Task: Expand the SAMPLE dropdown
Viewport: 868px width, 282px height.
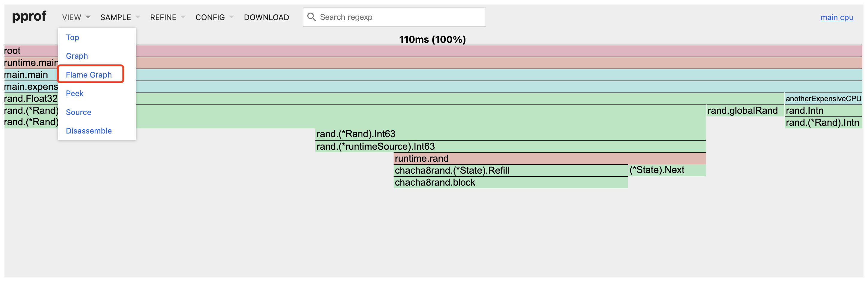Action: 120,17
